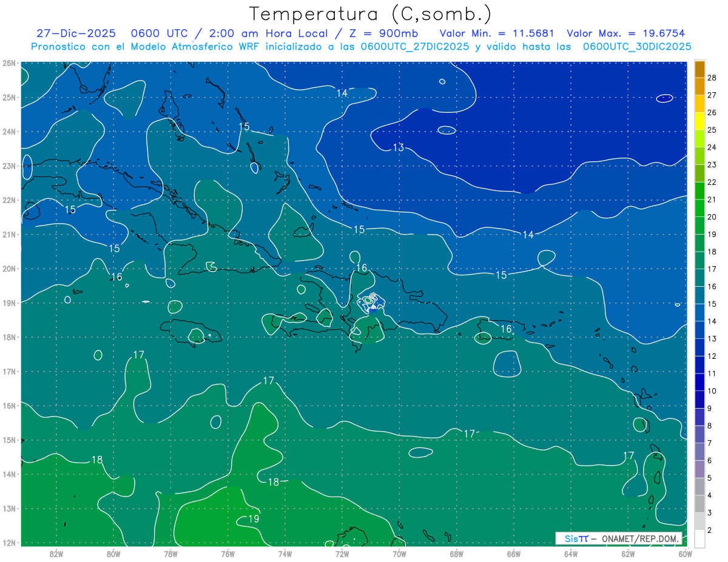Click valid-until timestamp '0600UTC_30DIC2025'
This screenshot has height=562, width=728.
(x=637, y=47)
